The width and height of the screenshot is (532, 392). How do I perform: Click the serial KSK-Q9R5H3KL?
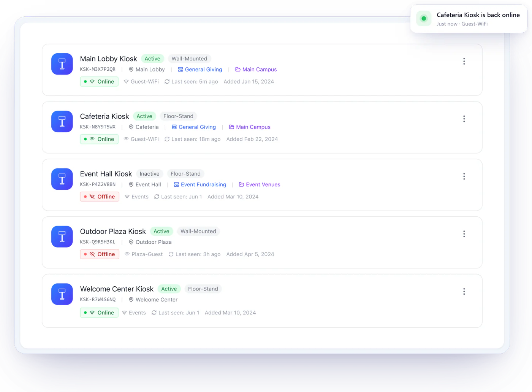click(98, 242)
